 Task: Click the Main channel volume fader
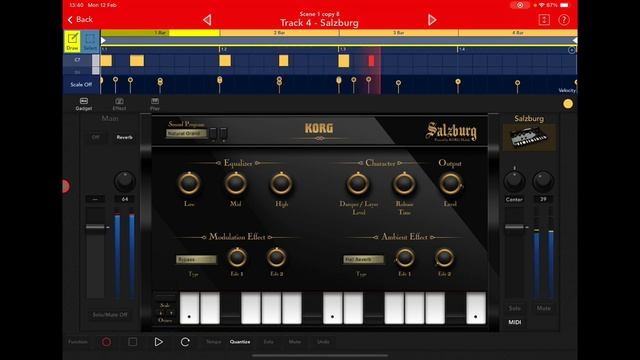click(96, 227)
